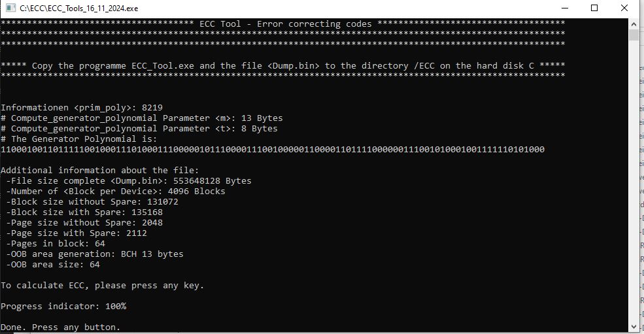Click 'Number of <Block per Device>: 4096 Blocks'
This screenshot has height=334, width=644.
click(116, 191)
